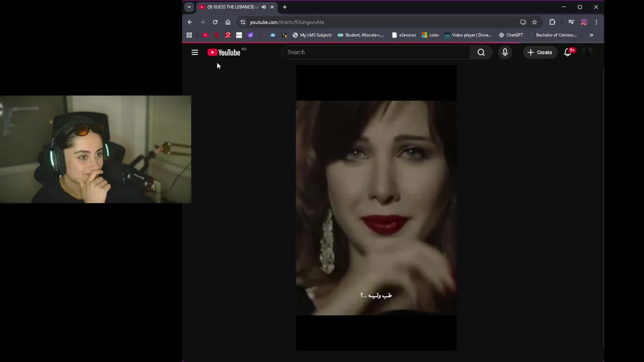Open the Video player Disney bookmark

468,35
